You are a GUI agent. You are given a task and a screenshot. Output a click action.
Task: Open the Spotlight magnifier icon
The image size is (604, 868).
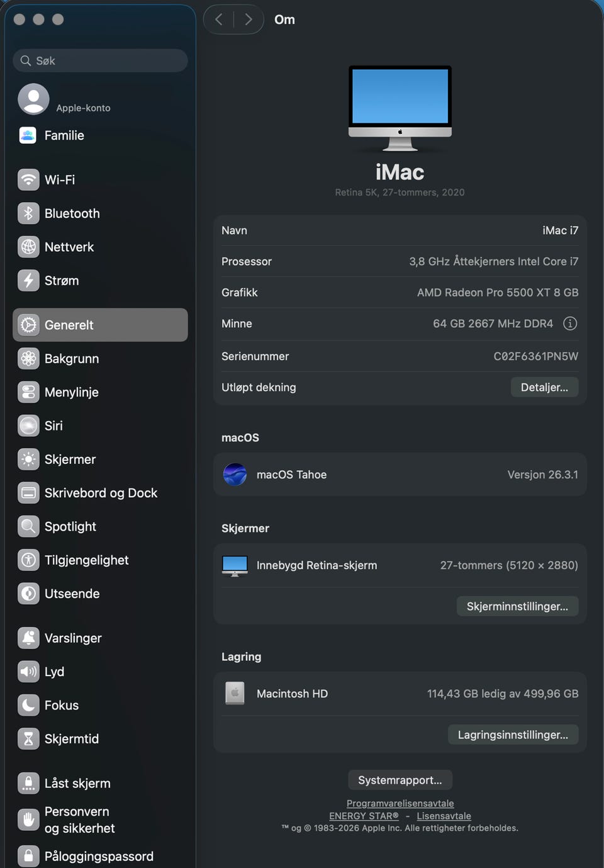pyautogui.click(x=28, y=526)
